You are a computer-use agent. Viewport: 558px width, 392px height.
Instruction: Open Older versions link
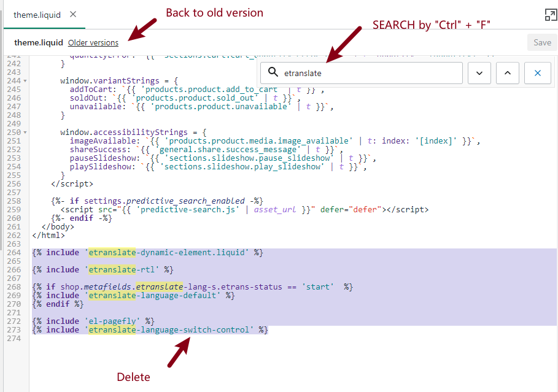93,43
